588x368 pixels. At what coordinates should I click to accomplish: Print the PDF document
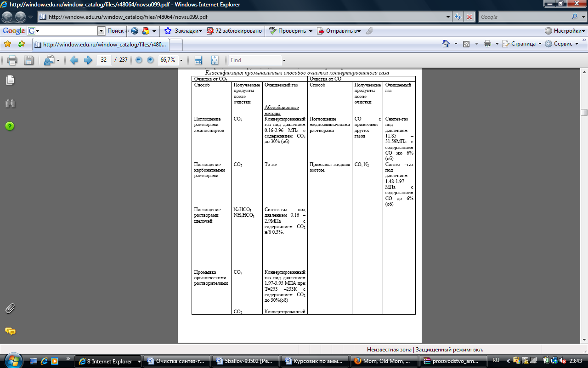coord(12,60)
